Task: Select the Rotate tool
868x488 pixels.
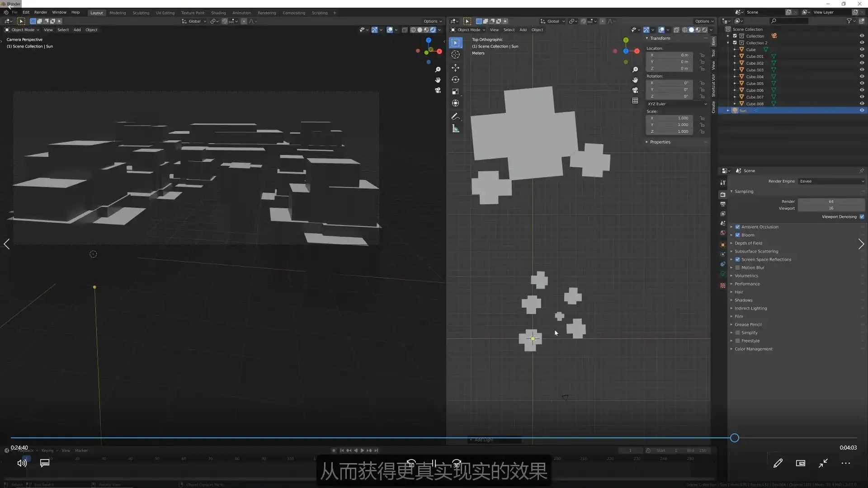Action: [456, 80]
